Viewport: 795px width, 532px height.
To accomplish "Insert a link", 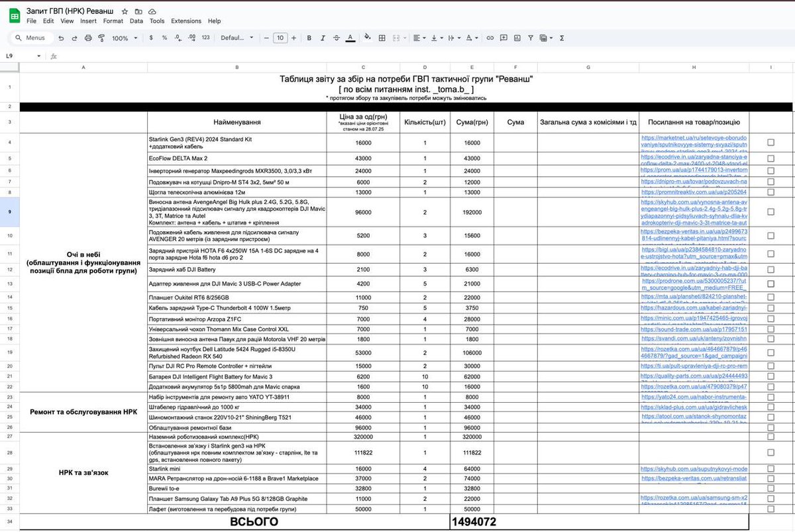I will (490, 38).
